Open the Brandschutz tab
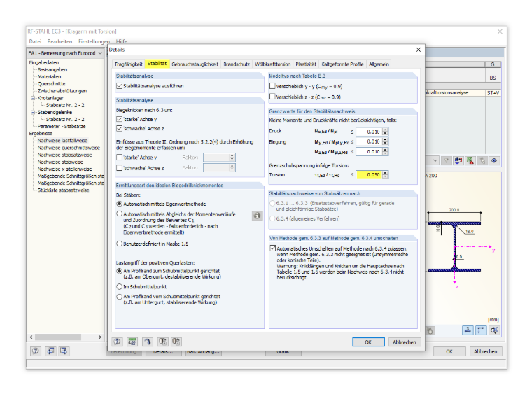This screenshot has height=399, width=532. 237,64
